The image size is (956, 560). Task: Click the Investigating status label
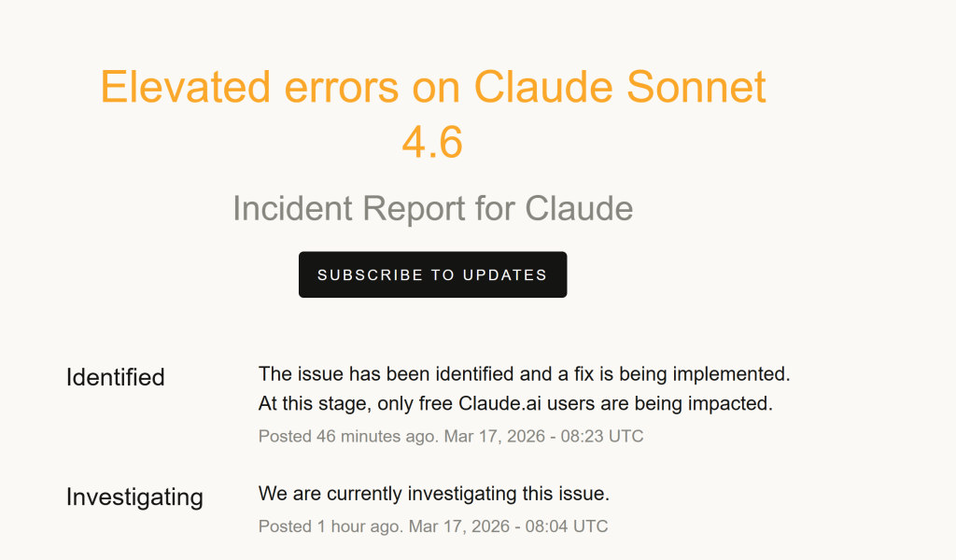[x=134, y=497]
